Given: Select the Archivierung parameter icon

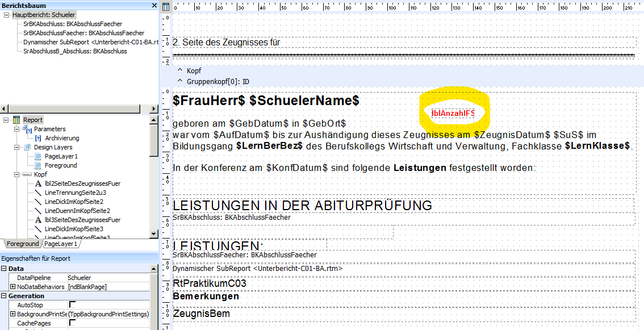Looking at the screenshot, I should 38,138.
